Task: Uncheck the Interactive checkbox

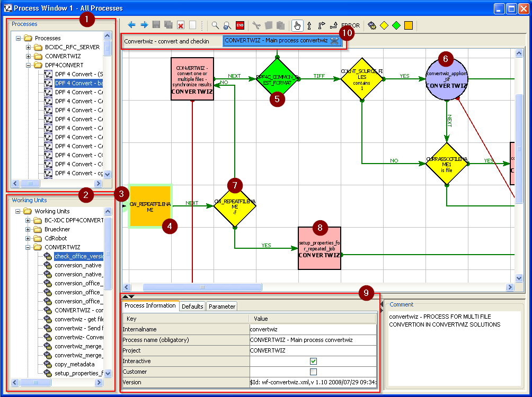Action: (314, 360)
